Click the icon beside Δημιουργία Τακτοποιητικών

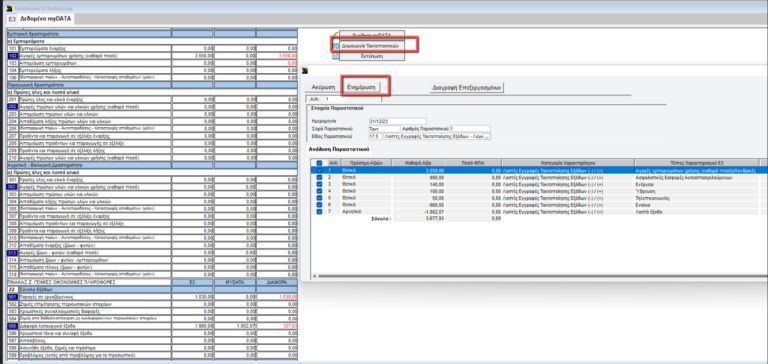point(336,46)
